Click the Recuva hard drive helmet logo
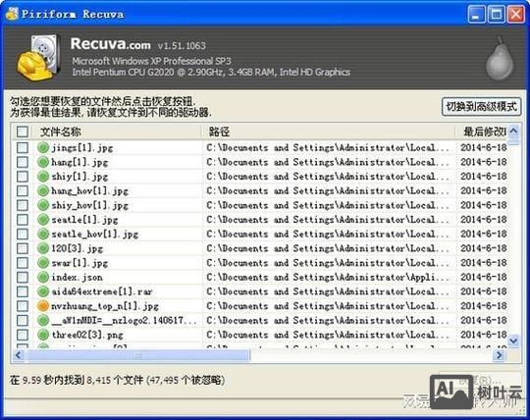This screenshot has width=530, height=420. coord(39,58)
